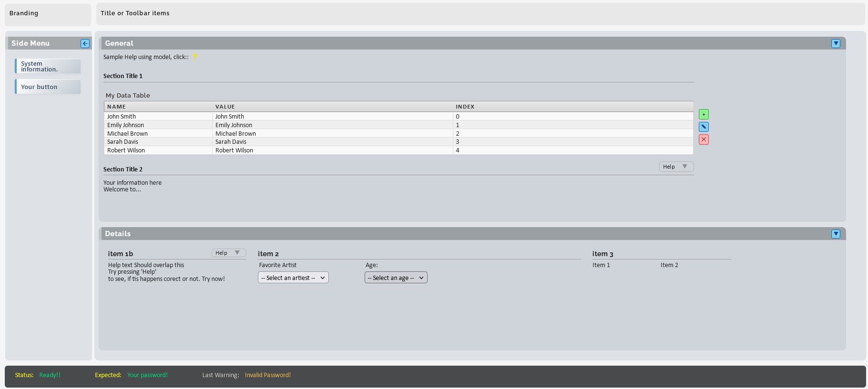This screenshot has width=868, height=389.
Task: Select Item 1 under item 3
Action: pos(601,265)
